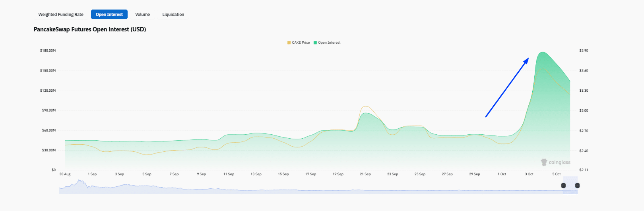Image resolution: width=644 pixels, height=211 pixels.
Task: Click the 21 Sep x-axis date label
Action: click(x=365, y=174)
